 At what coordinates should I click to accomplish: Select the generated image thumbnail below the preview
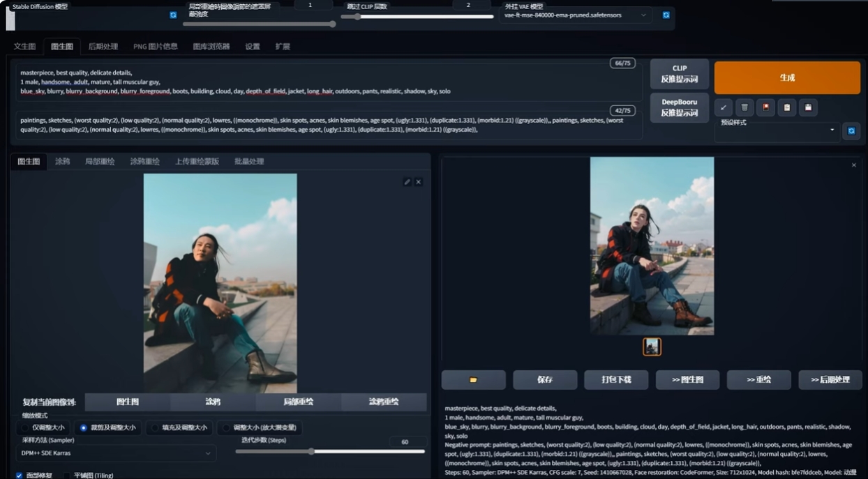pyautogui.click(x=652, y=347)
